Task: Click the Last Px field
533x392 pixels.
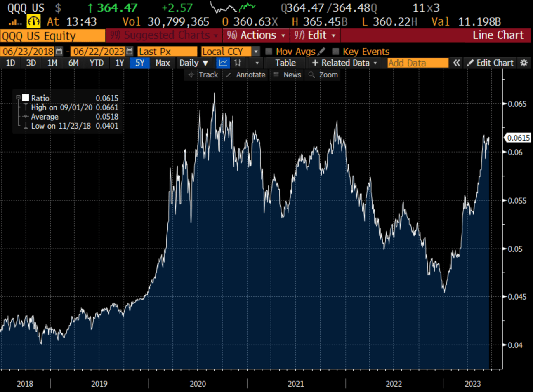Action: point(167,52)
